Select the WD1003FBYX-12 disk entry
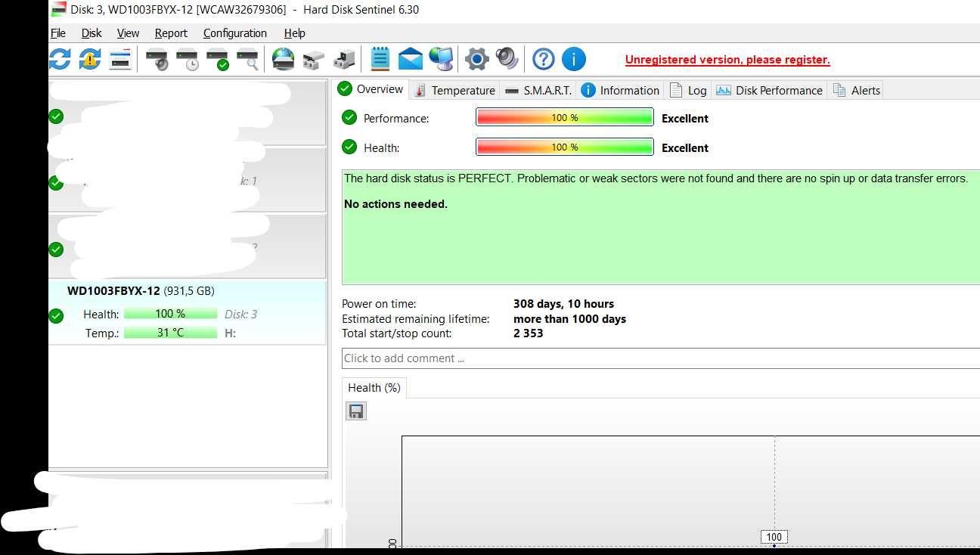The height and width of the screenshot is (555, 980). click(x=187, y=312)
